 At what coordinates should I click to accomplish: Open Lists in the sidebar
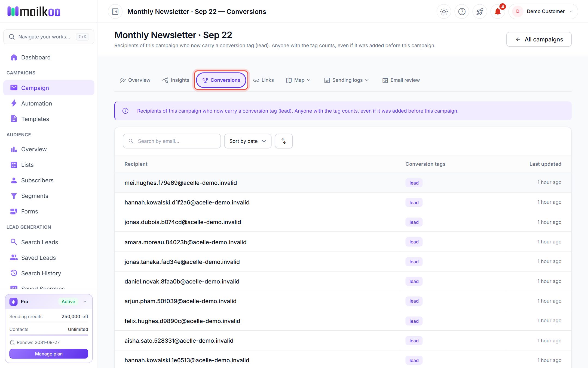click(x=49, y=165)
